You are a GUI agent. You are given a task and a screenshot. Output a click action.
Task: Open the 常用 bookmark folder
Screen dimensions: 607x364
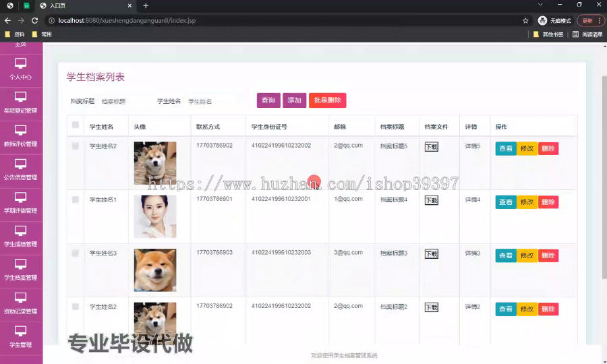tap(42, 34)
